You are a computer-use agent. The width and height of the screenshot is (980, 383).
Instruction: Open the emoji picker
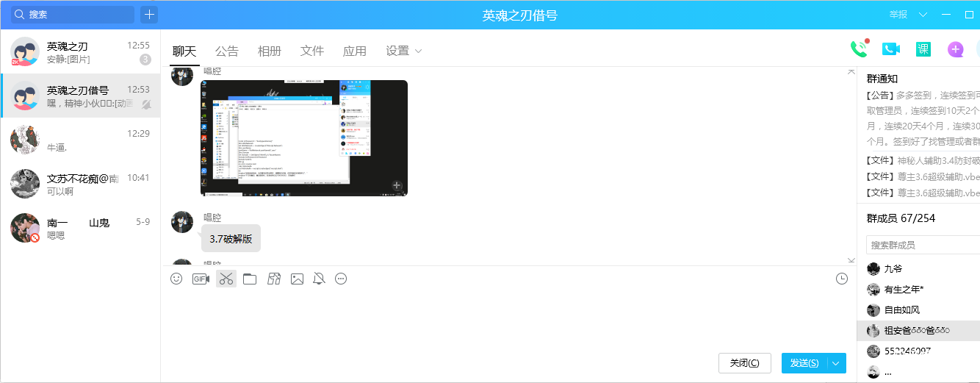(176, 279)
